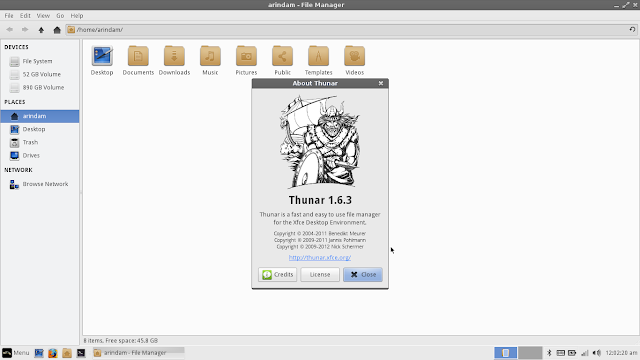Viewport: 640px width, 360px height.
Task: Click the Credits button in About Thunar
Action: [x=278, y=274]
